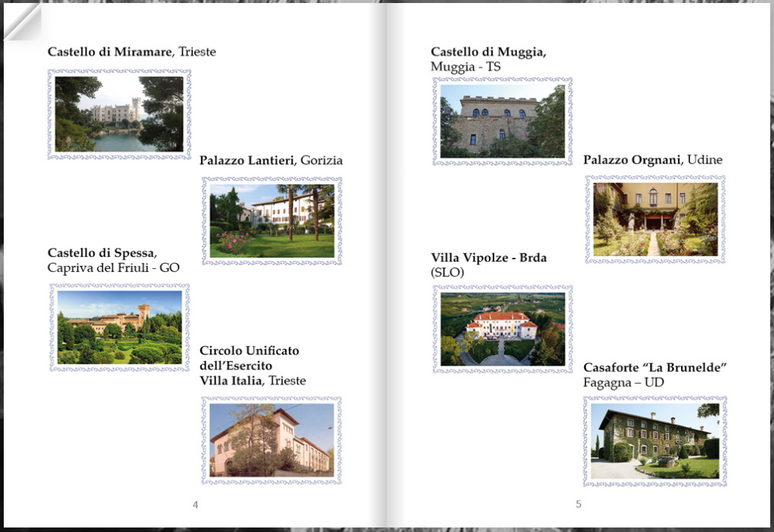
Task: Click page number 4 at the bottom
Action: click(196, 504)
